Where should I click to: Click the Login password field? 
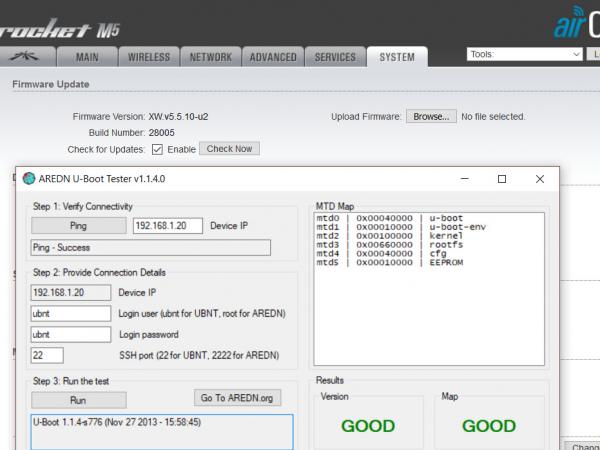[x=71, y=334]
